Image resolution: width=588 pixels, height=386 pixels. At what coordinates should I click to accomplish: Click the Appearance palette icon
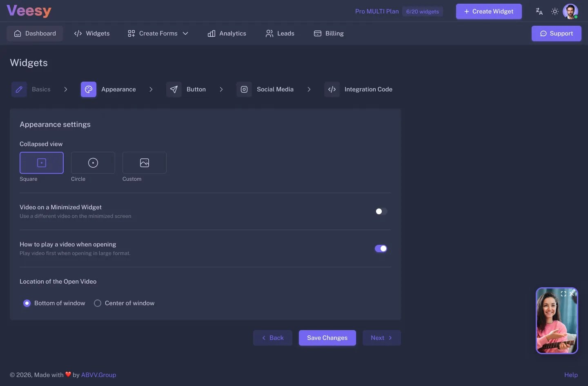click(x=89, y=89)
